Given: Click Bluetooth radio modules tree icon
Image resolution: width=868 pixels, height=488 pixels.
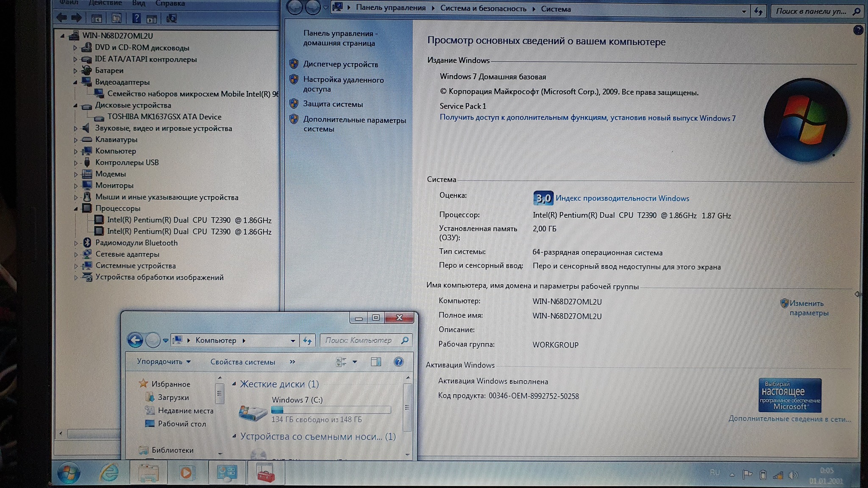Looking at the screenshot, I should click(87, 243).
